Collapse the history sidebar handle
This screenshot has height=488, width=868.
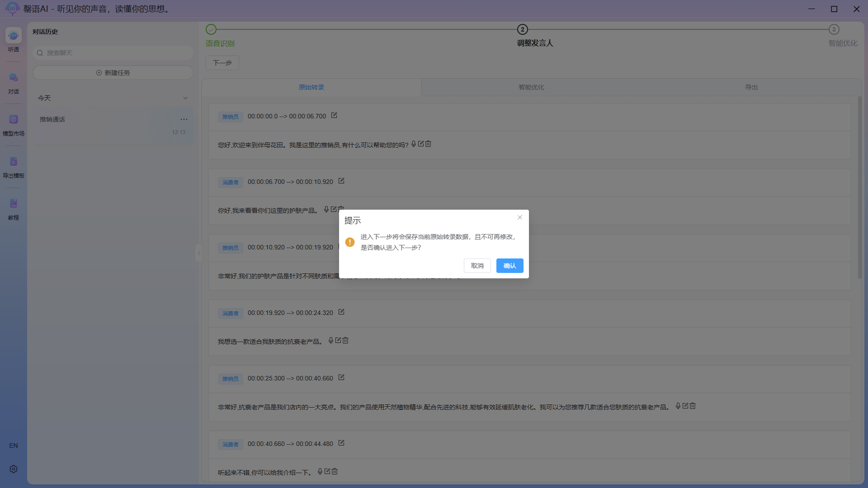point(199,253)
